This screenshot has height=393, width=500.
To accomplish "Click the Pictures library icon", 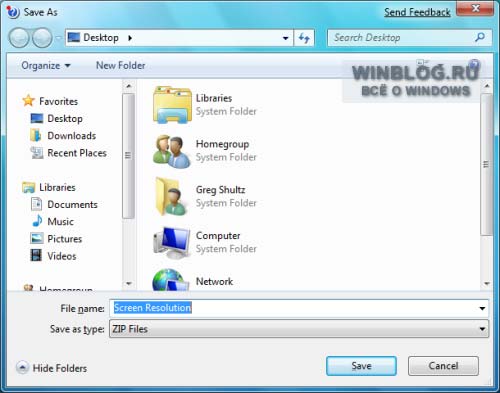I will (x=36, y=238).
